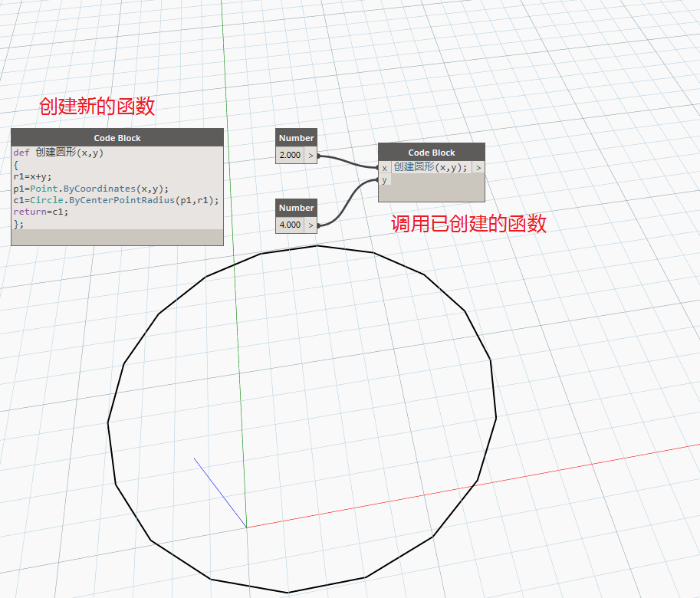
Task: Select the upper Number node header
Action: click(297, 138)
